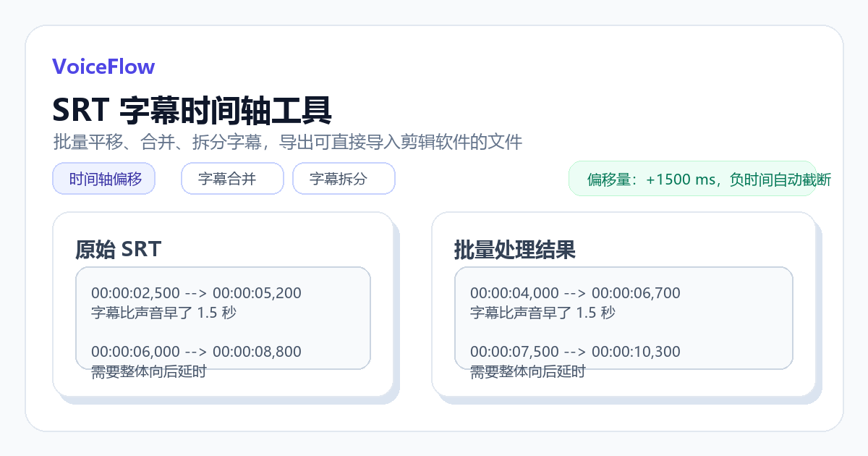Open the 字幕拆分 tab
868x456 pixels.
click(x=344, y=179)
